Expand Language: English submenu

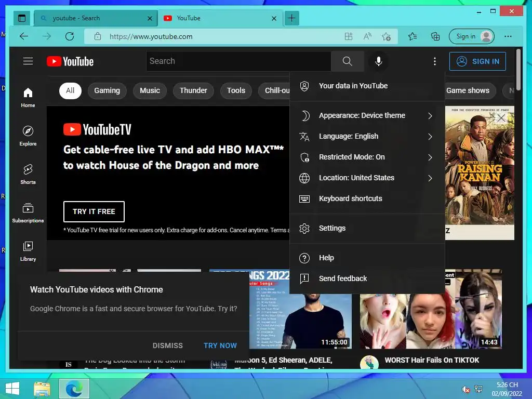pos(367,137)
